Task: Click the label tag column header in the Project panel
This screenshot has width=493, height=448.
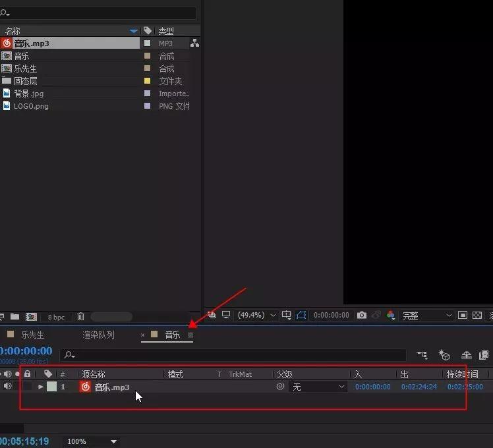Action: pyautogui.click(x=148, y=30)
